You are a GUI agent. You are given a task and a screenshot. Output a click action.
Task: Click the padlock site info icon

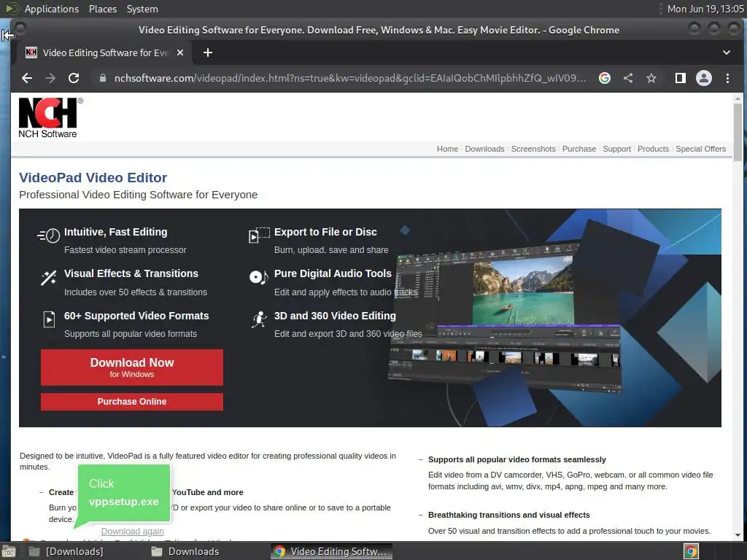click(x=102, y=78)
